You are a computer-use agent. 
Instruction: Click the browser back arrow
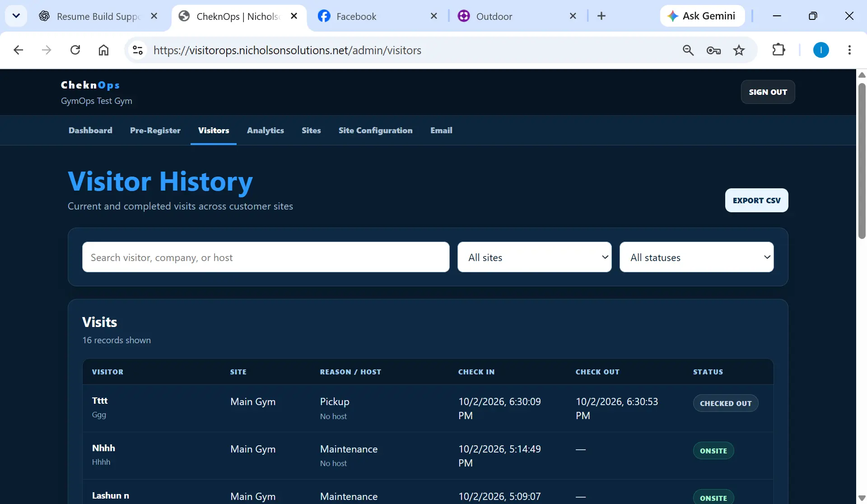(18, 50)
